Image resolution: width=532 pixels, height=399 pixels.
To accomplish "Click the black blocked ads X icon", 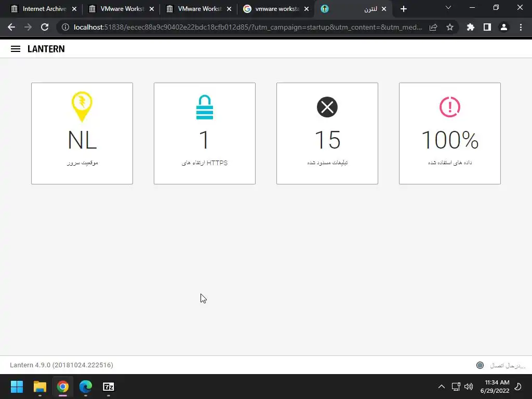I will click(327, 107).
